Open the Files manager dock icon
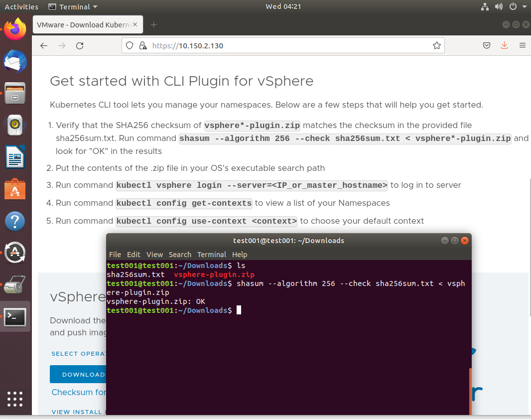This screenshot has width=531, height=420. (15, 93)
